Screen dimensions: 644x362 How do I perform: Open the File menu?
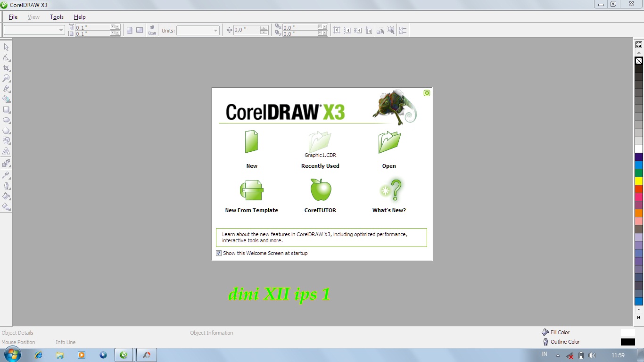[13, 17]
